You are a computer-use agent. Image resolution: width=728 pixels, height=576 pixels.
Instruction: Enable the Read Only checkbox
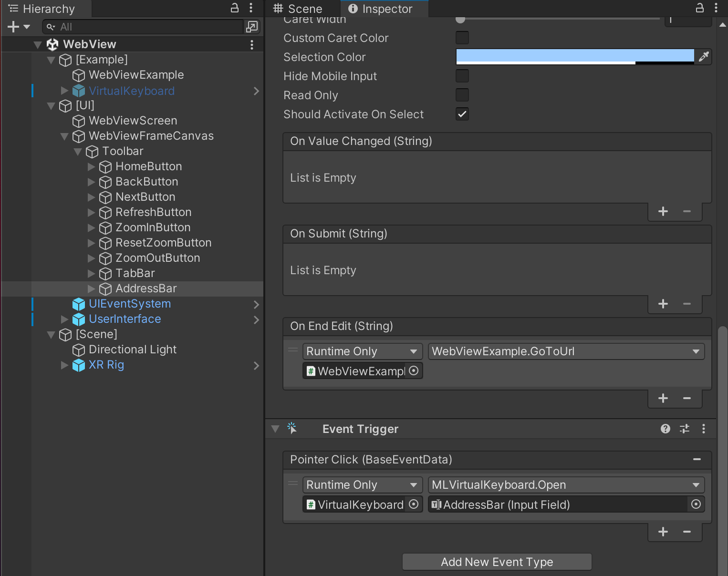pyautogui.click(x=462, y=95)
